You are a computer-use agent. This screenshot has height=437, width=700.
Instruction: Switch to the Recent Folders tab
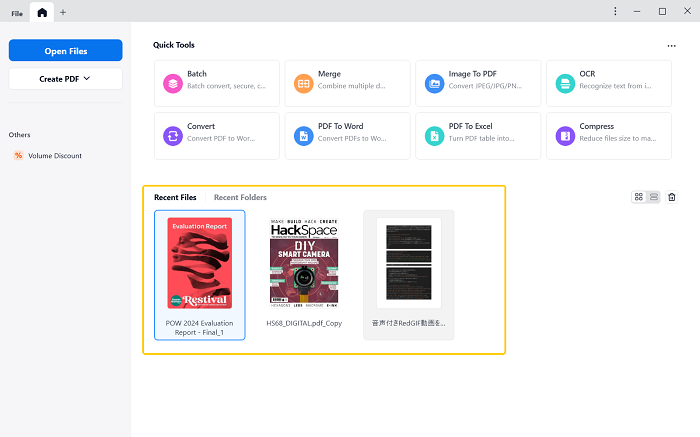240,197
